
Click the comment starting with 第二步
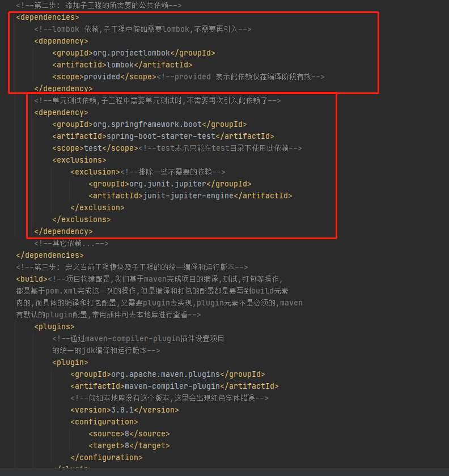99,6
